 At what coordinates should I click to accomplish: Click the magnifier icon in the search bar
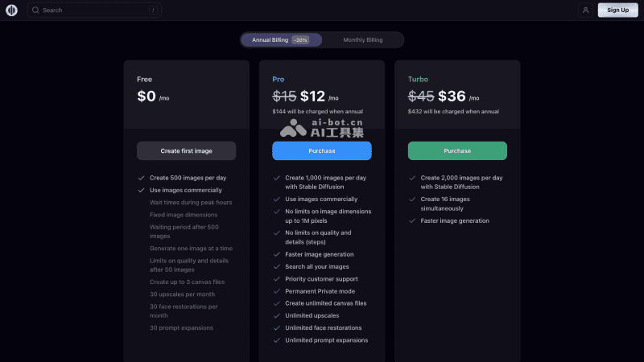click(35, 10)
